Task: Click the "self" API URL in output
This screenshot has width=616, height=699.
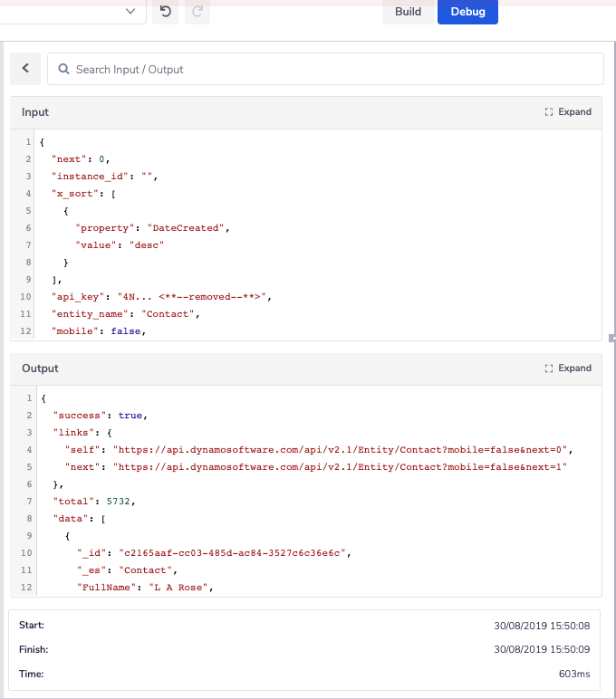Action: tap(343, 450)
